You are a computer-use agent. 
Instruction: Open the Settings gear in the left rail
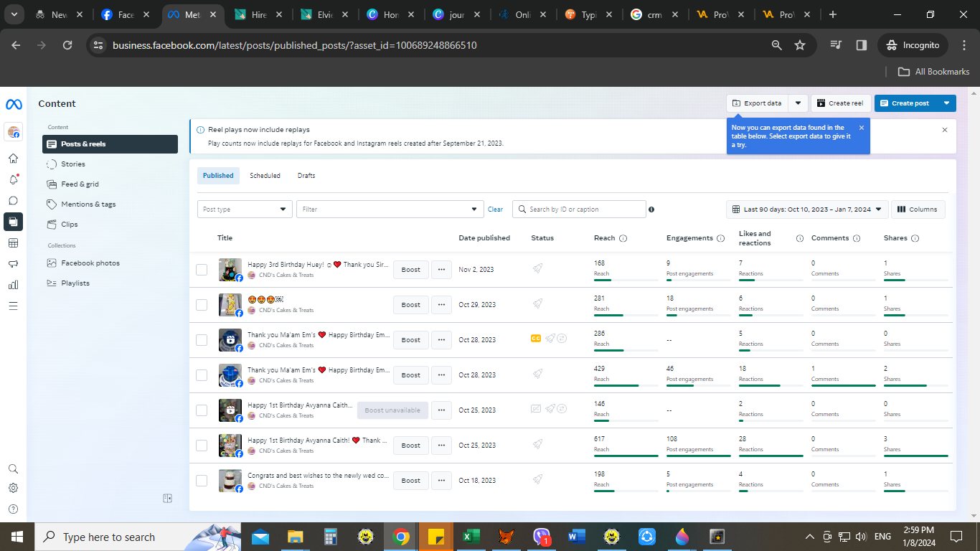click(13, 488)
